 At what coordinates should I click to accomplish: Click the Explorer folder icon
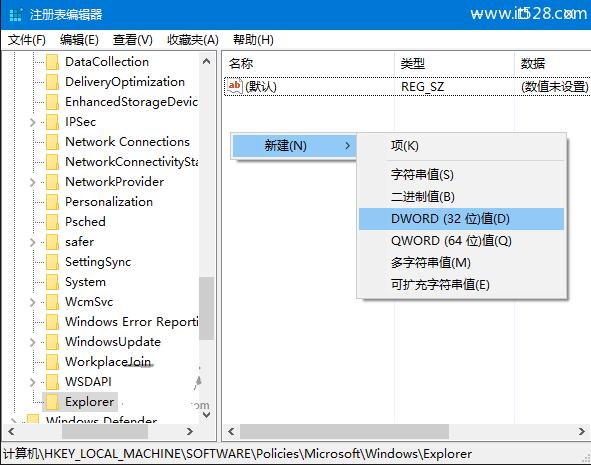click(x=52, y=402)
